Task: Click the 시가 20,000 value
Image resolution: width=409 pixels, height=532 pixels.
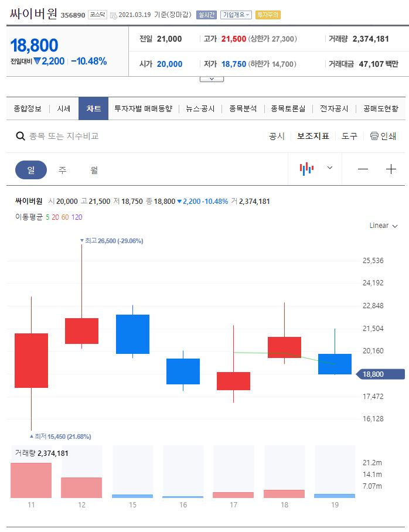Action: point(169,64)
